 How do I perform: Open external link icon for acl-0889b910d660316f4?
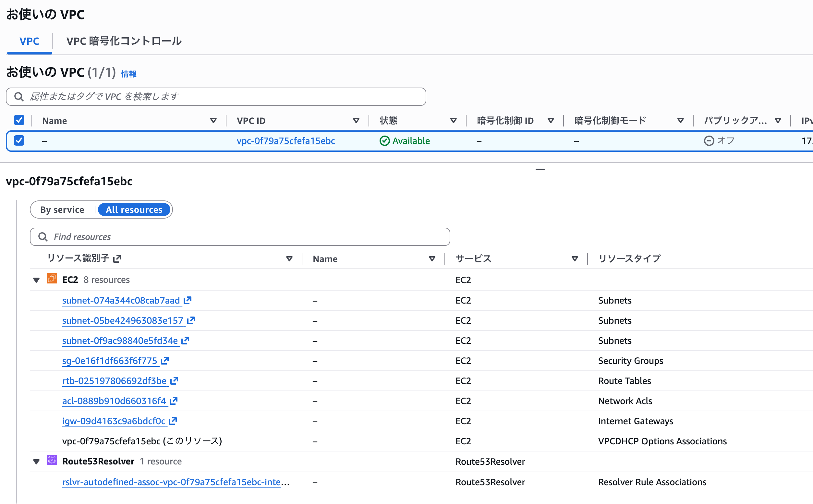tap(173, 401)
